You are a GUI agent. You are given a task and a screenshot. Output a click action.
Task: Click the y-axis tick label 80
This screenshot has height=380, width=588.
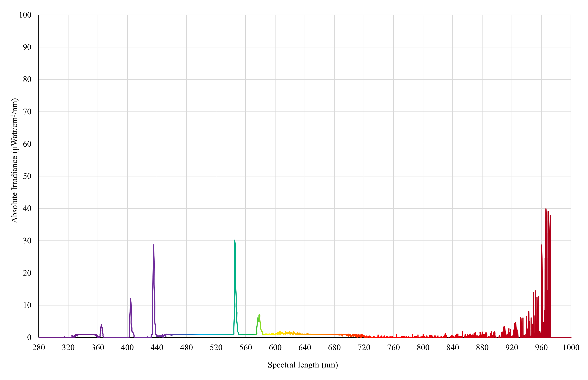[x=27, y=79]
